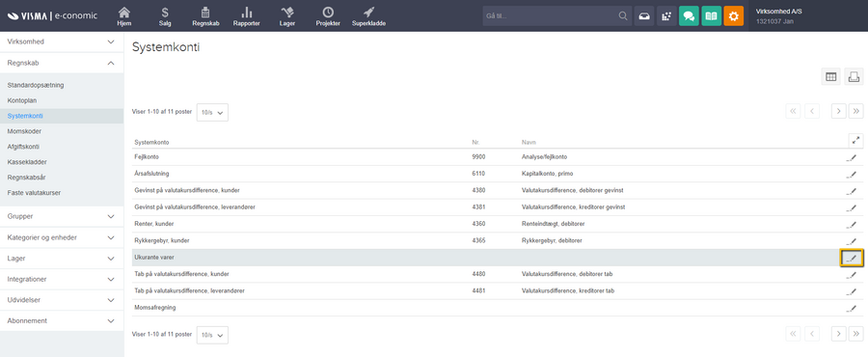The width and height of the screenshot is (868, 357).
Task: Expand the Integrationer sidebar section
Action: [x=62, y=280]
